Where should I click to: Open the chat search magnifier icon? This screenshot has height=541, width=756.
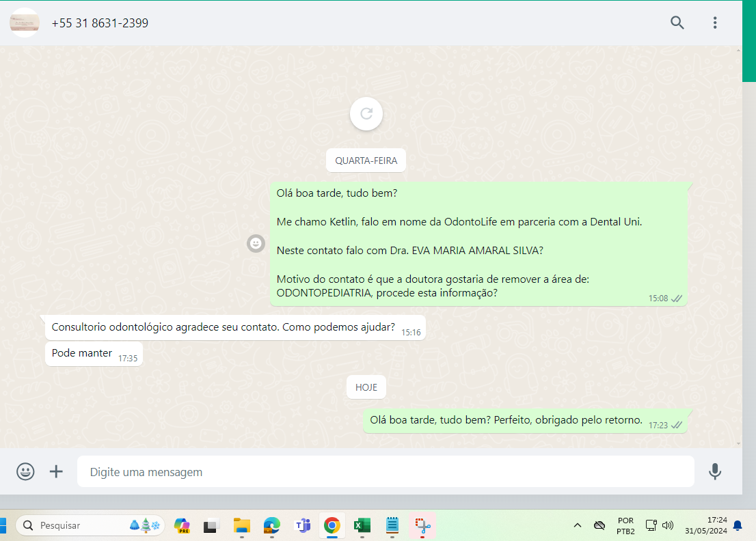[677, 23]
